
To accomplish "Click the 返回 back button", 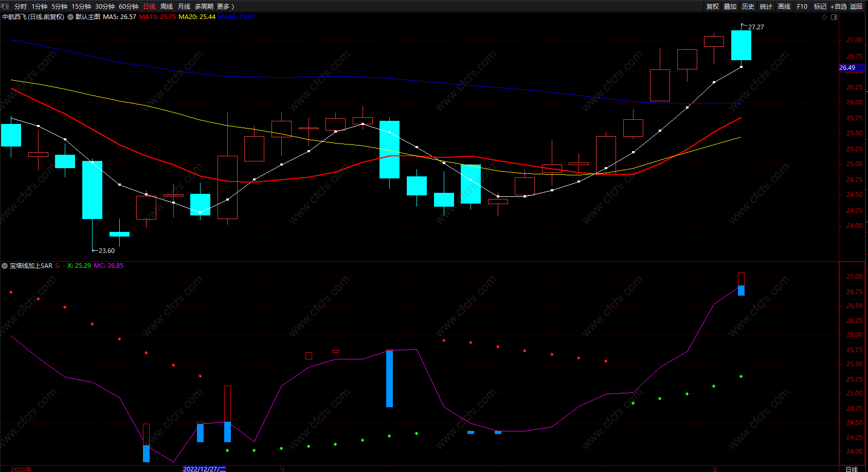I will pos(856,7).
